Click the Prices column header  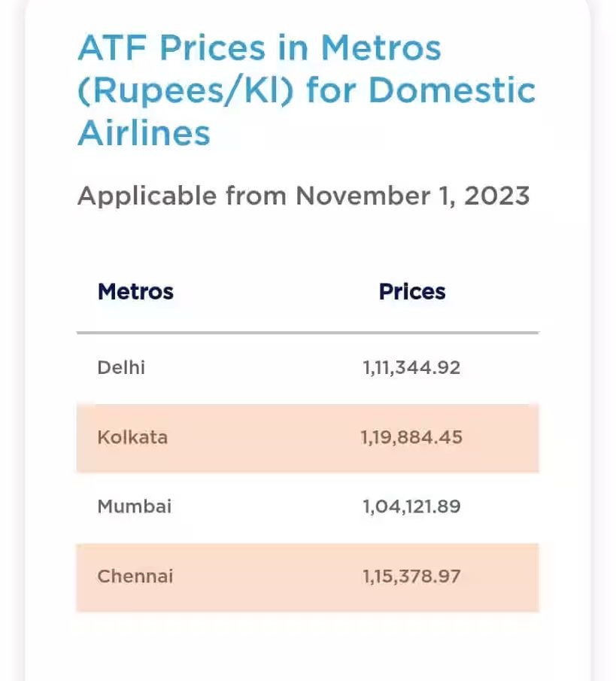point(412,292)
